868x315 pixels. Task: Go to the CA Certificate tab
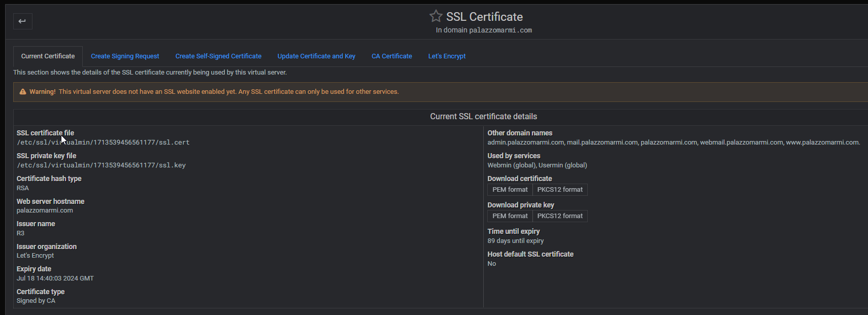pyautogui.click(x=392, y=56)
